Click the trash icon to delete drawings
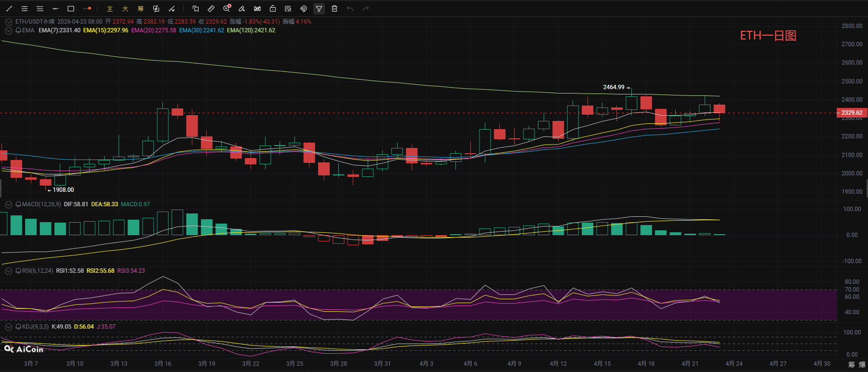Viewport: 868px width, 372px height. [x=334, y=9]
